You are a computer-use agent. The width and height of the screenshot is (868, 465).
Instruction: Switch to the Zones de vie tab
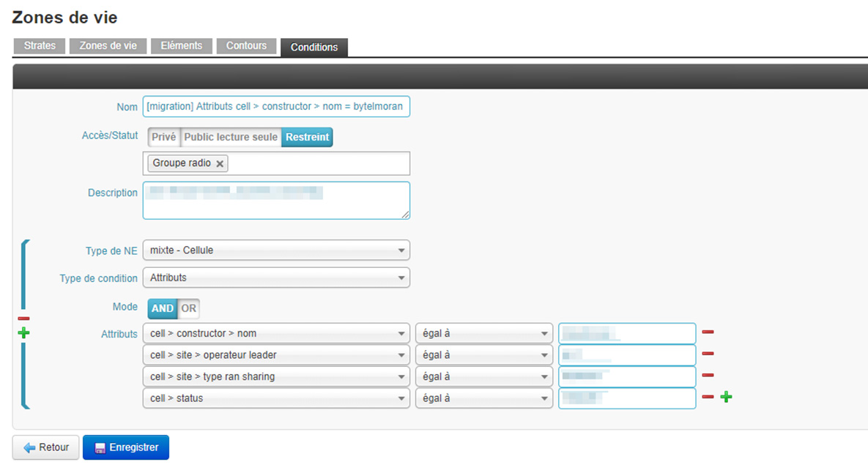point(108,46)
